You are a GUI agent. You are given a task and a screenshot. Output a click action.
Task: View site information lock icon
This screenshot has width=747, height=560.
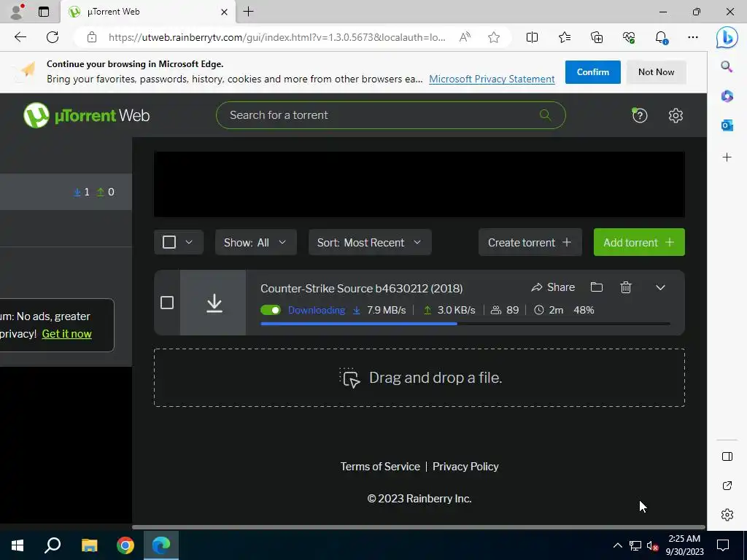click(92, 37)
